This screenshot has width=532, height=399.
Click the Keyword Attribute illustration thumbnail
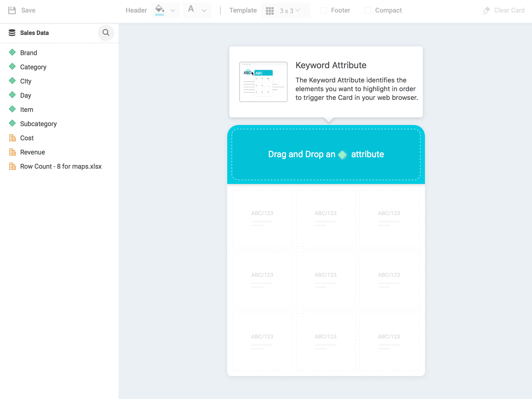263,82
